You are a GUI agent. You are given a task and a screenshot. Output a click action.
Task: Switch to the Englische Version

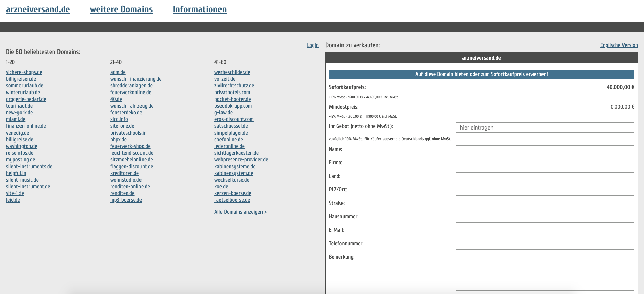(619, 45)
